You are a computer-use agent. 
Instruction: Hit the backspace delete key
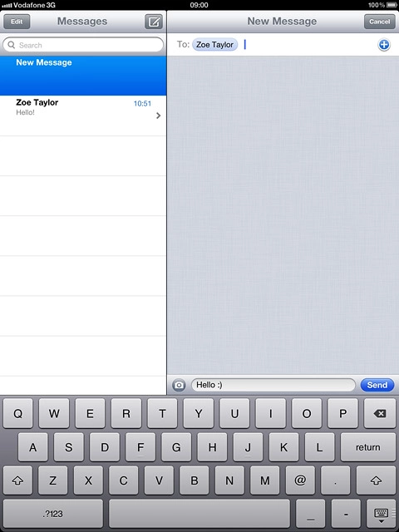click(x=379, y=413)
